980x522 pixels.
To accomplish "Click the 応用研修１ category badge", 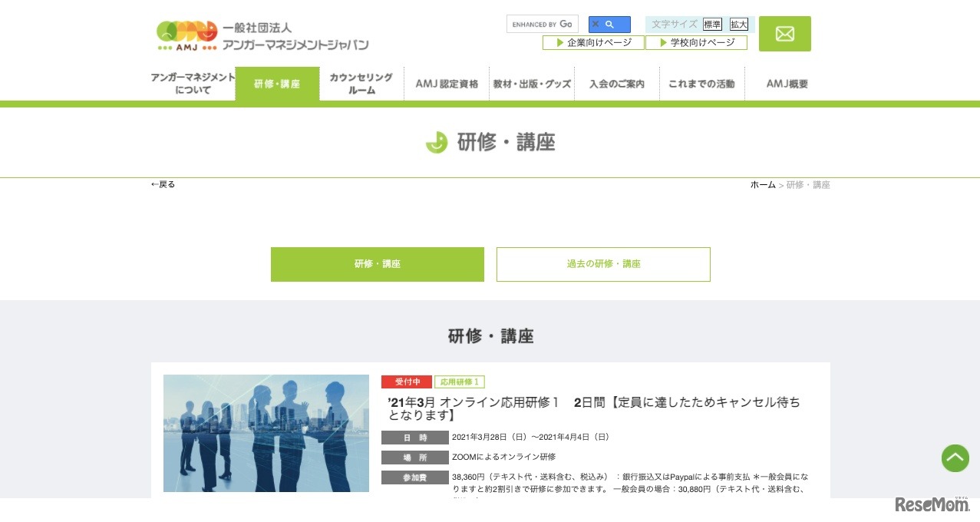I will point(460,382).
